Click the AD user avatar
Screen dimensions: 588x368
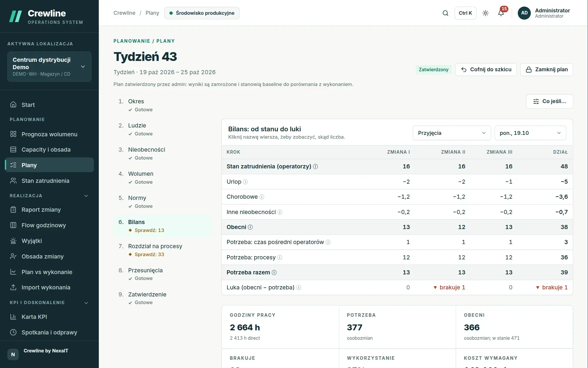pos(524,13)
